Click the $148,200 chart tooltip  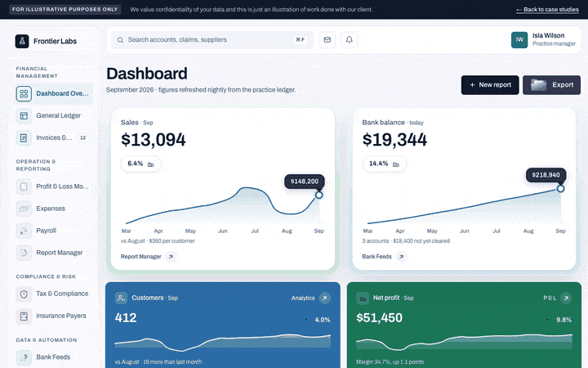tap(305, 182)
